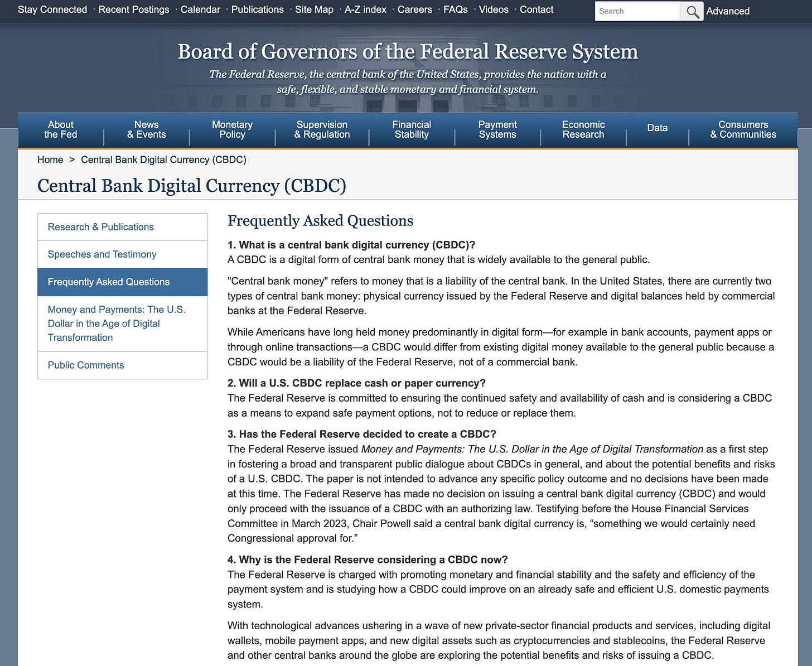Open Stay Connected link
This screenshot has height=666, width=812.
(x=52, y=9)
